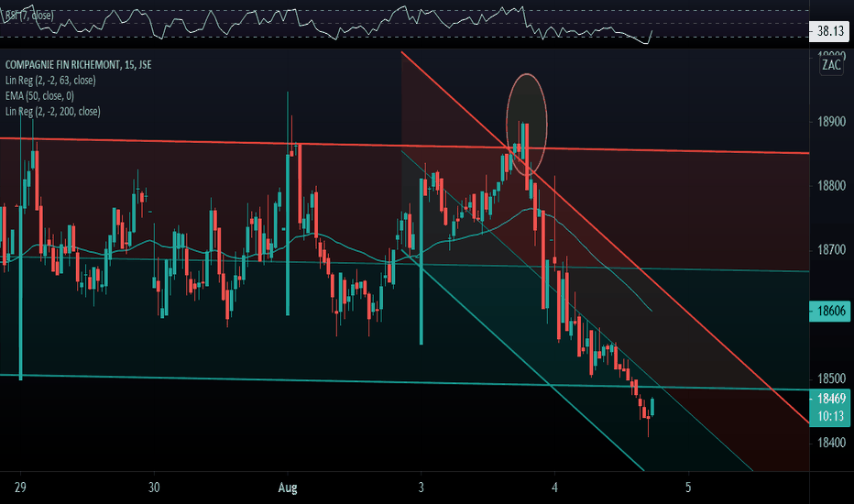Click the 10:13 countdown label
854x504 pixels.
pyautogui.click(x=830, y=416)
